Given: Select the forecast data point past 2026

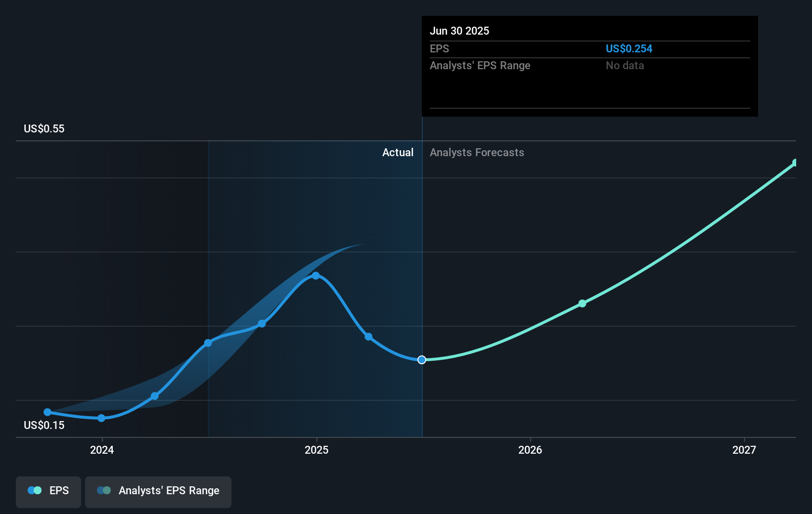Looking at the screenshot, I should (x=582, y=303).
